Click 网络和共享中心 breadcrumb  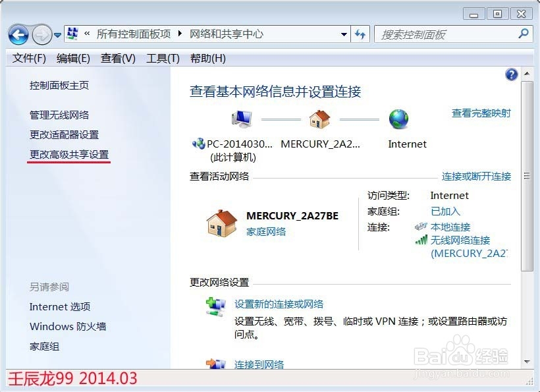tap(227, 34)
